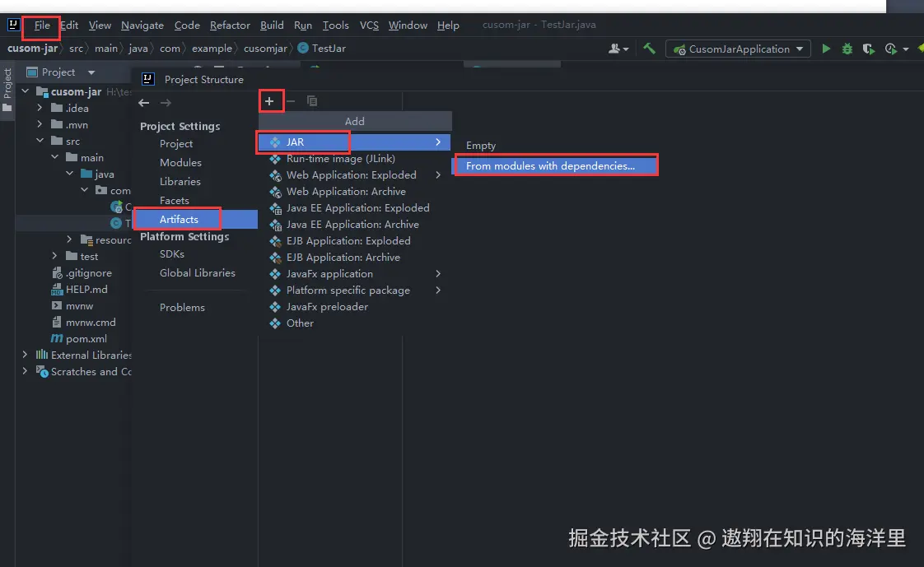Select From modules with dependencies

click(x=554, y=166)
